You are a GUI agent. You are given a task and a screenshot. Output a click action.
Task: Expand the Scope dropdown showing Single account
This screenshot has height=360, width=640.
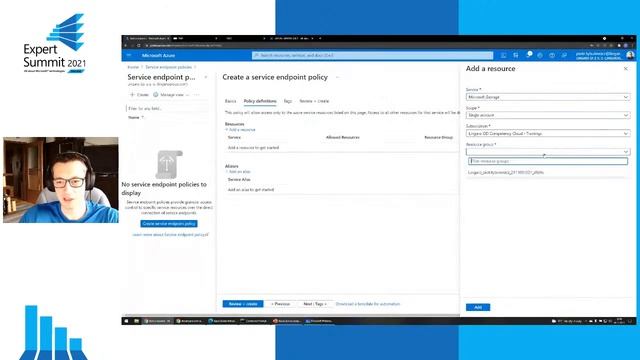[x=548, y=115]
